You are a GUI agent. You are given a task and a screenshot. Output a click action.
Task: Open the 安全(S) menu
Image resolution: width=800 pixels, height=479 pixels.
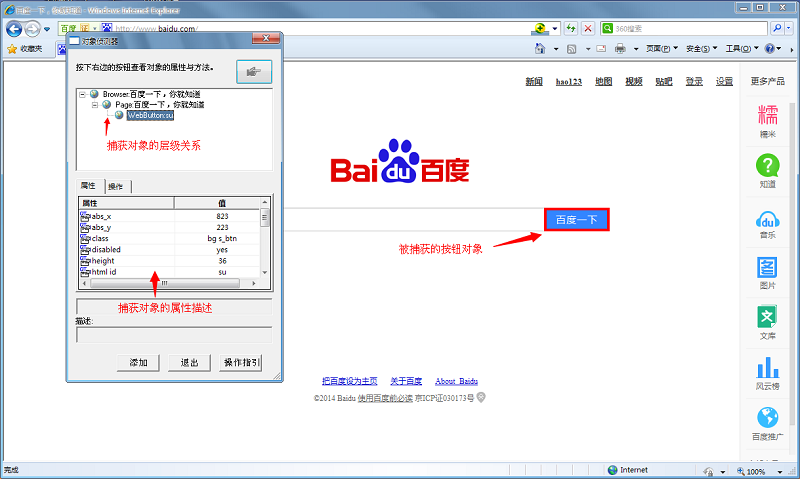click(x=702, y=48)
